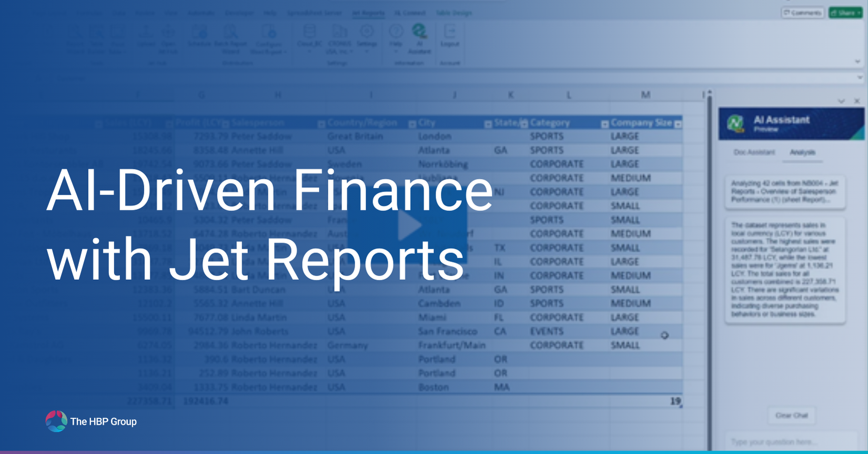
Task: Select the 'Cambden' city cell
Action: [x=454, y=304]
